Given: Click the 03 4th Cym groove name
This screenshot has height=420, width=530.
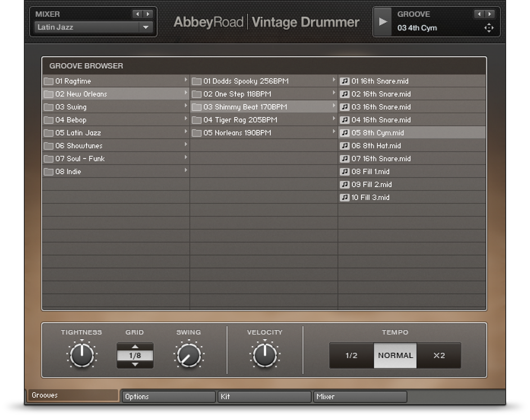Looking at the screenshot, I should pyautogui.click(x=417, y=28).
